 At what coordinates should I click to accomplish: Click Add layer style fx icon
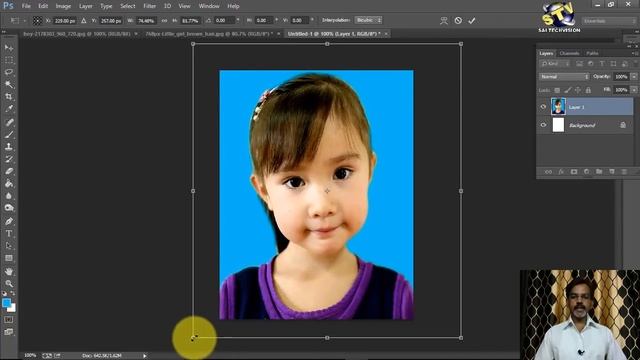pyautogui.click(x=561, y=172)
